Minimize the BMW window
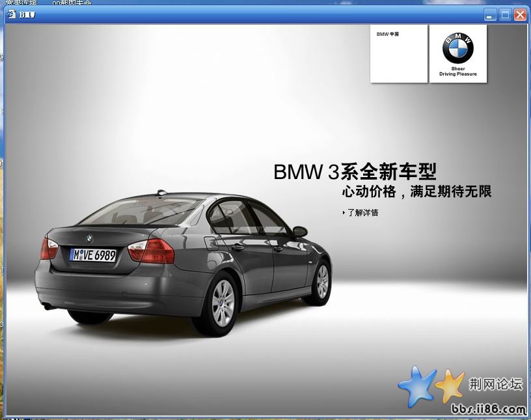Screen dimensions: 531x420 (491, 15)
